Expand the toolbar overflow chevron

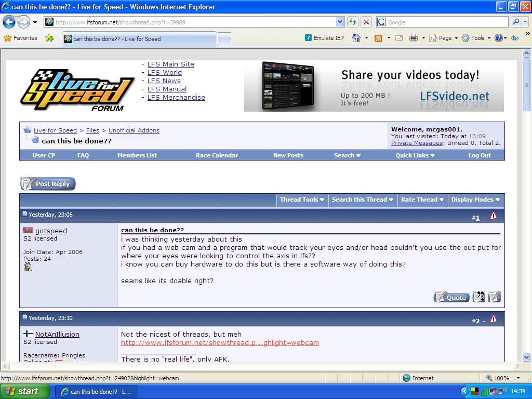point(528,34)
